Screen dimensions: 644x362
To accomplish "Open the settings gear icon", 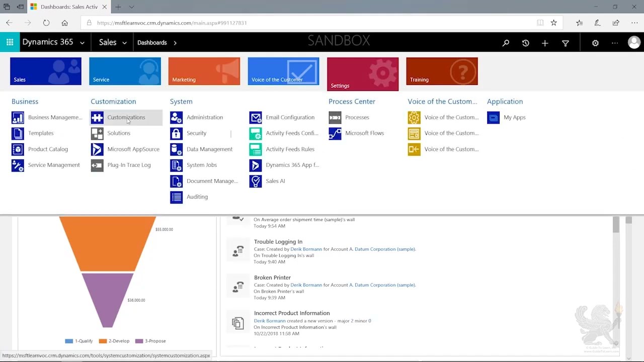I will (x=595, y=43).
